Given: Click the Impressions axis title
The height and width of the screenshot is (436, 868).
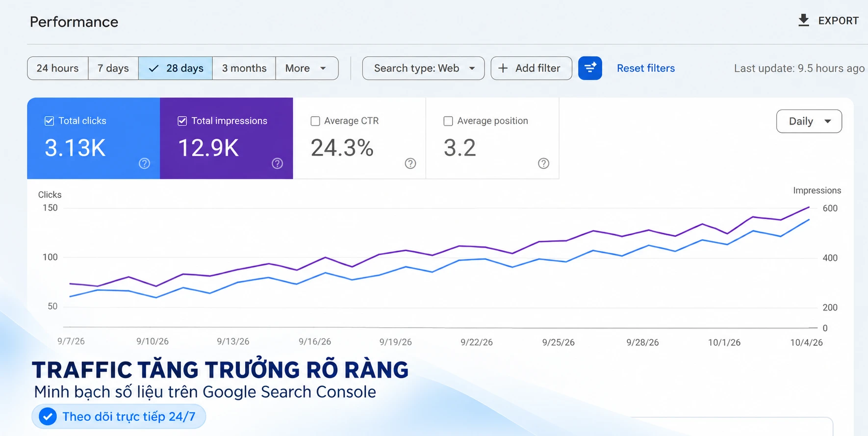Looking at the screenshot, I should click(x=817, y=190).
